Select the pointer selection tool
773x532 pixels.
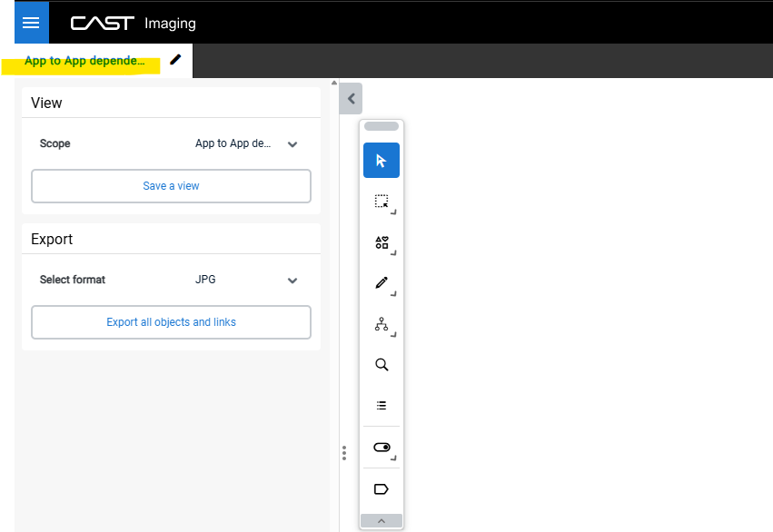point(382,161)
